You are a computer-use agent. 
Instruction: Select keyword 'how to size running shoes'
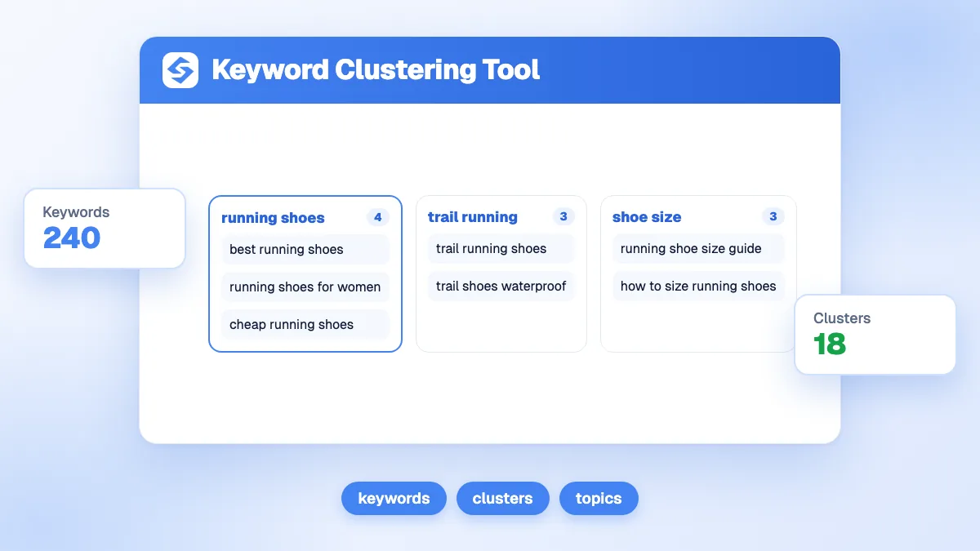click(698, 287)
